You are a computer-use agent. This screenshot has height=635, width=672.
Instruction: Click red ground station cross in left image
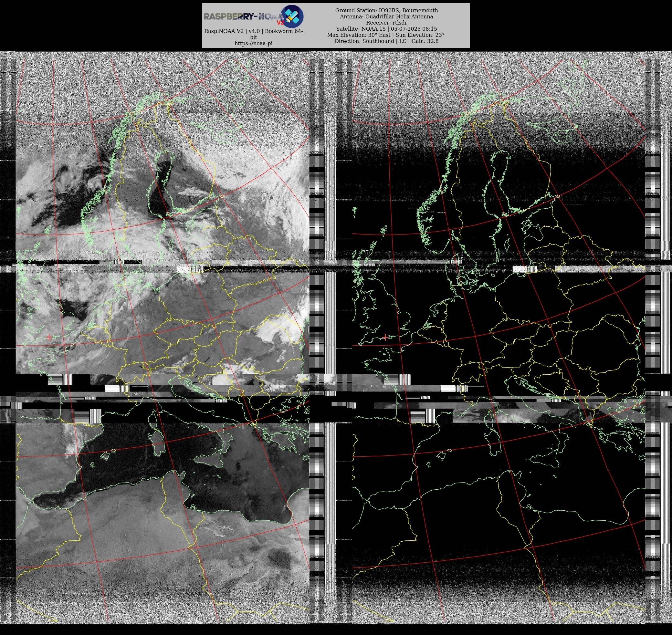click(x=49, y=337)
